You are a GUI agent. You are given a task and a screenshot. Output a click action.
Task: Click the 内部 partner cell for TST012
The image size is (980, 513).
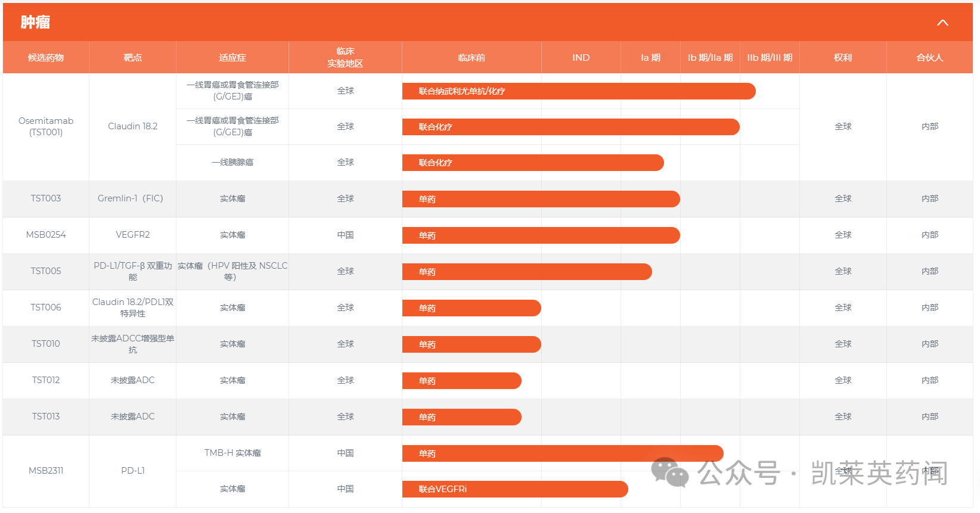930,380
